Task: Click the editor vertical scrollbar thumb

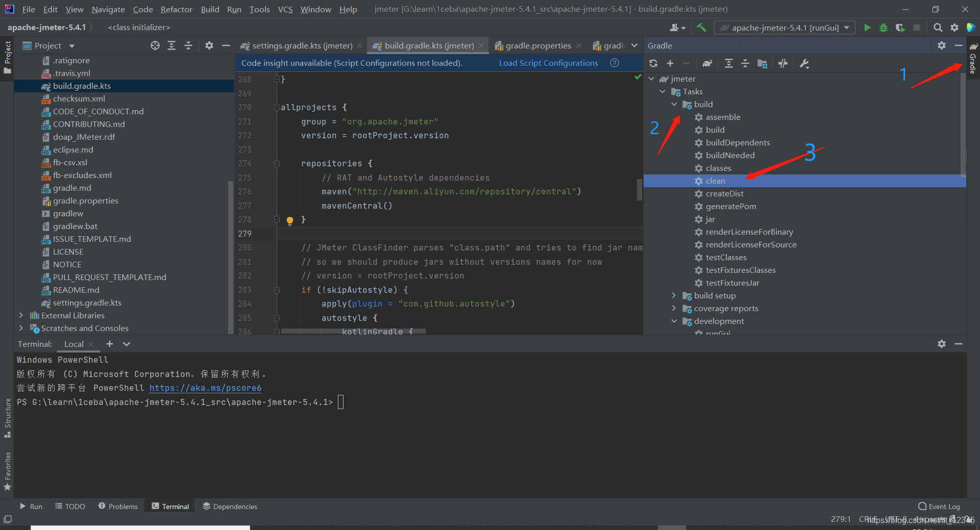Action: (640, 189)
